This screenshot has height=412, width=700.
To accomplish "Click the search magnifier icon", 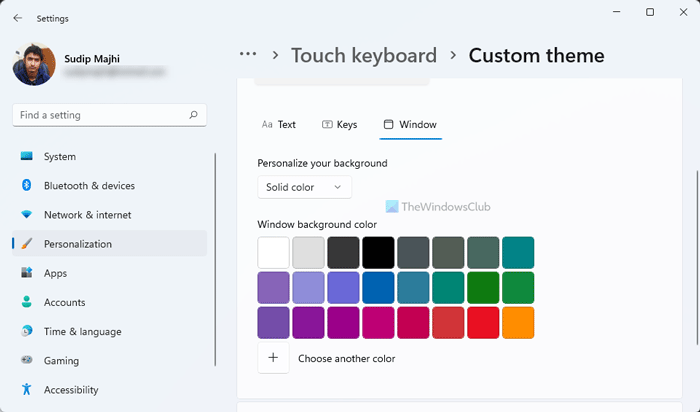I will [x=194, y=115].
